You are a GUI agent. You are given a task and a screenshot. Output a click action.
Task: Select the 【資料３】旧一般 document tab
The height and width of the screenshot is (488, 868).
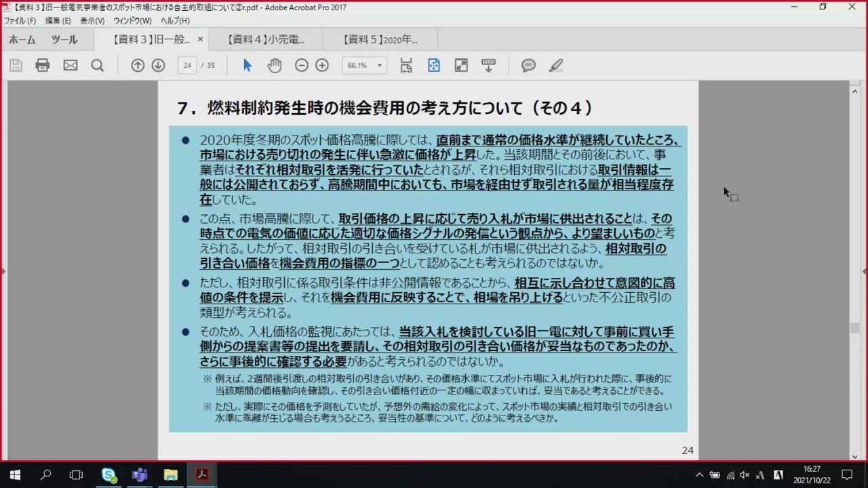pyautogui.click(x=151, y=40)
